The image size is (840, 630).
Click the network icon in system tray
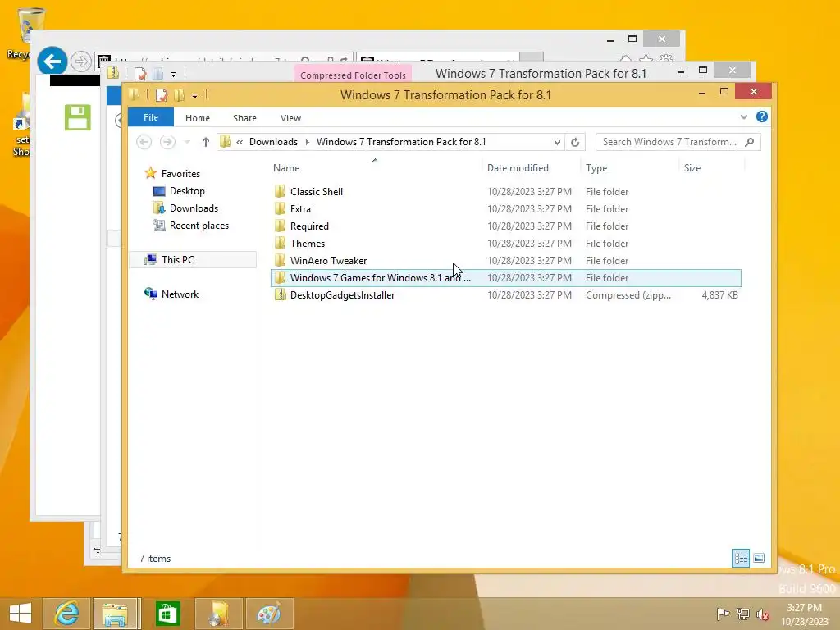(742, 614)
